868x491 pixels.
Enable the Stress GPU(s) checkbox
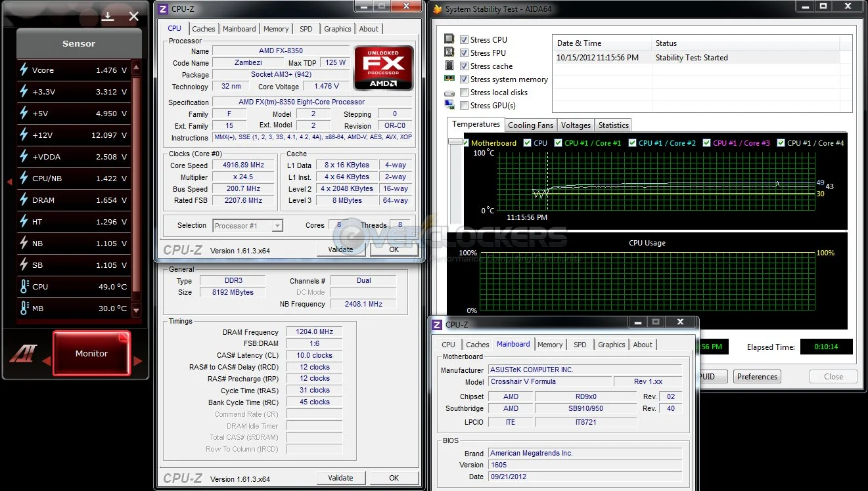click(x=465, y=106)
